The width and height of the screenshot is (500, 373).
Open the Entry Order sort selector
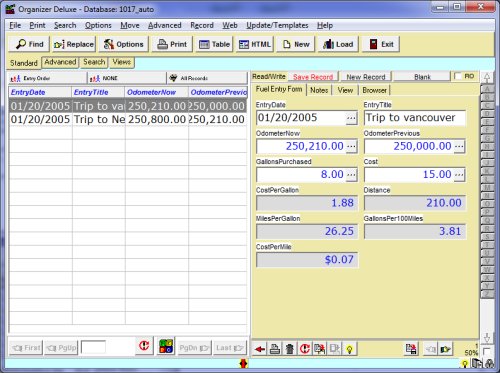[x=47, y=78]
